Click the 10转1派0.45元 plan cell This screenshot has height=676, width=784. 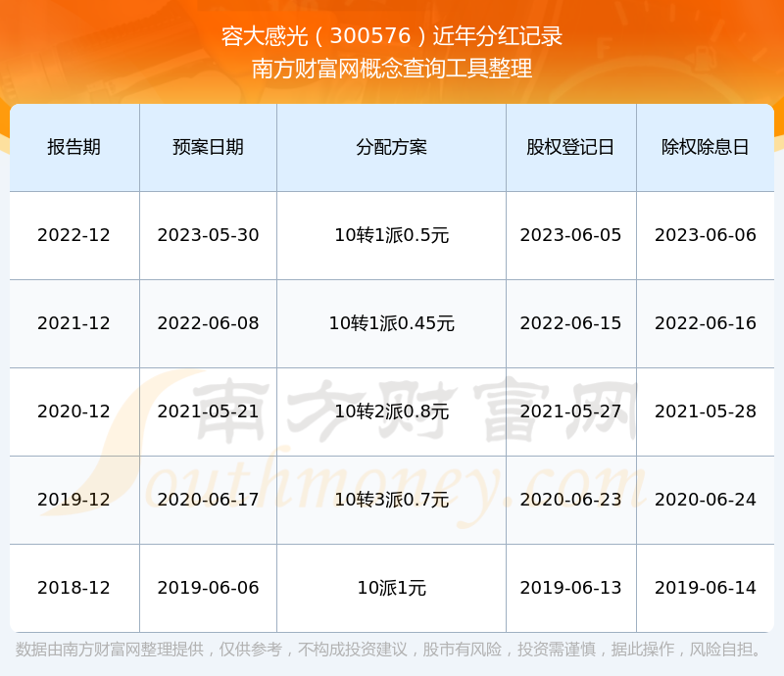(x=390, y=323)
